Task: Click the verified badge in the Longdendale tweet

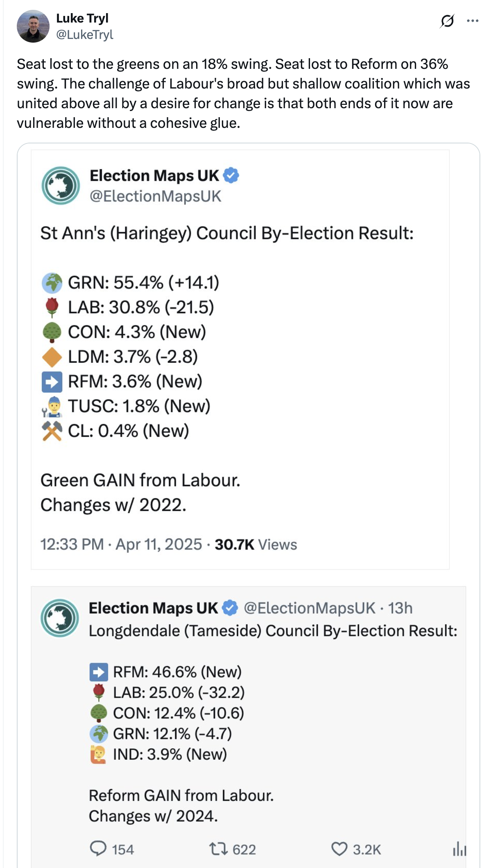Action: pos(230,608)
